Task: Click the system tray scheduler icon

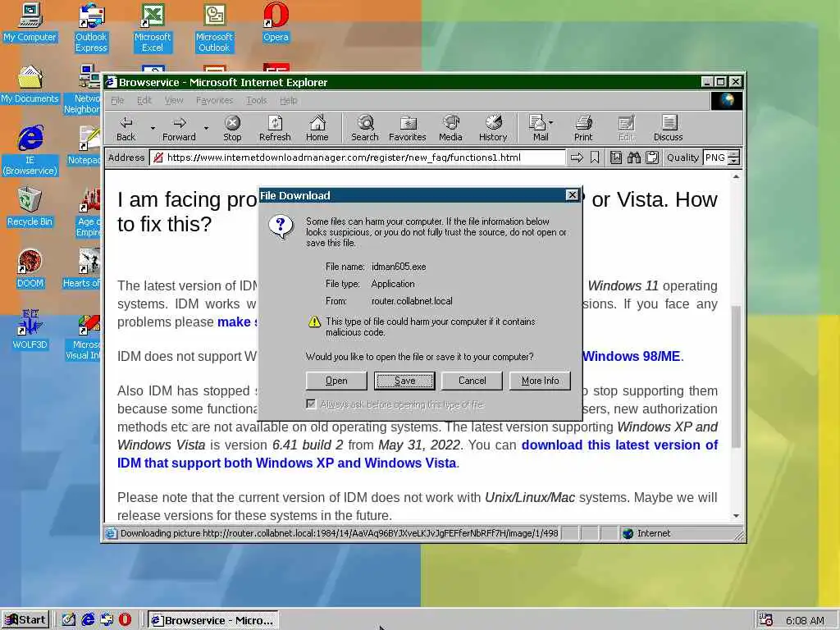Action: click(765, 620)
